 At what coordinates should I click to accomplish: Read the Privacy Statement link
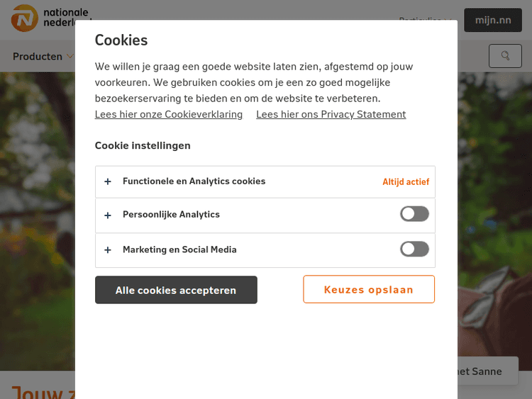331,114
